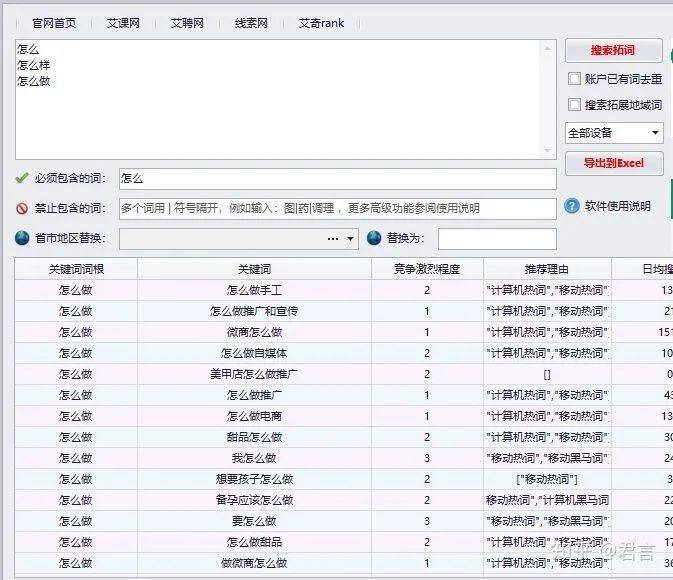Expand the 省市地区替换 dropdown
This screenshot has height=580, width=673.
click(351, 239)
